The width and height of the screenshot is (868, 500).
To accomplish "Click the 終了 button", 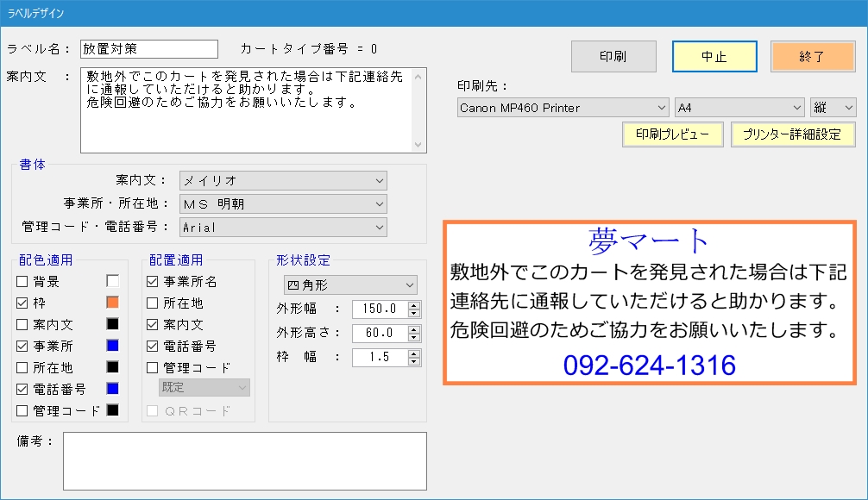I will click(813, 56).
